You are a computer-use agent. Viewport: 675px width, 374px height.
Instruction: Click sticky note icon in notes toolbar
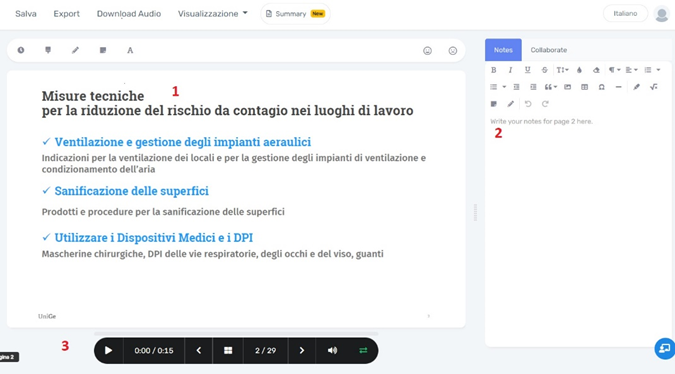[x=494, y=104]
